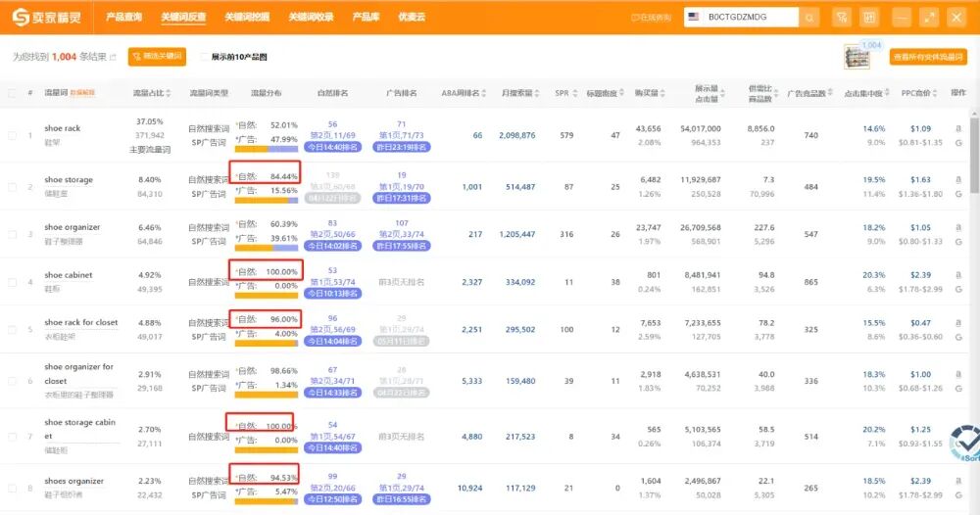This screenshot has height=515, width=980.
Task: Open Google 'G' icon for shoes organizer row
Action: (958, 495)
